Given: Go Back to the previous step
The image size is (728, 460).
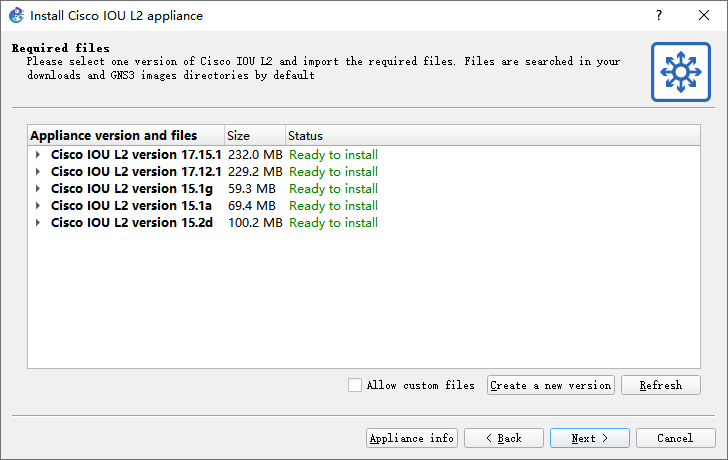Looking at the screenshot, I should tap(504, 438).
